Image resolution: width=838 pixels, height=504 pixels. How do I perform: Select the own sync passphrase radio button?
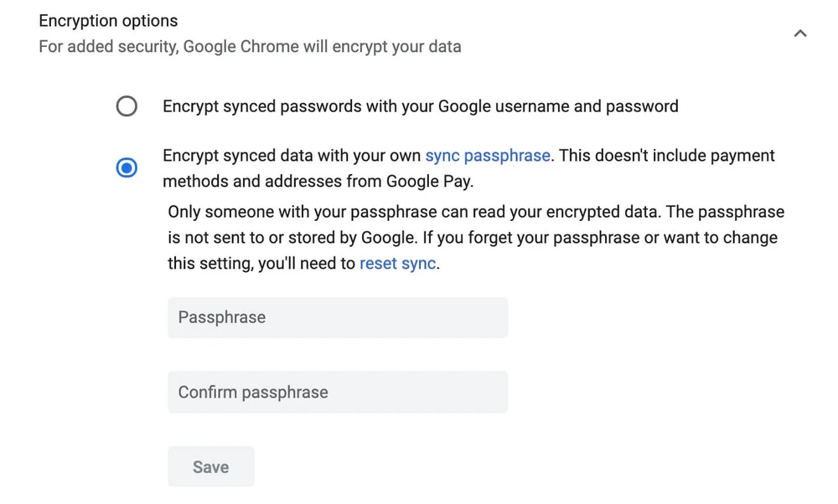point(127,167)
